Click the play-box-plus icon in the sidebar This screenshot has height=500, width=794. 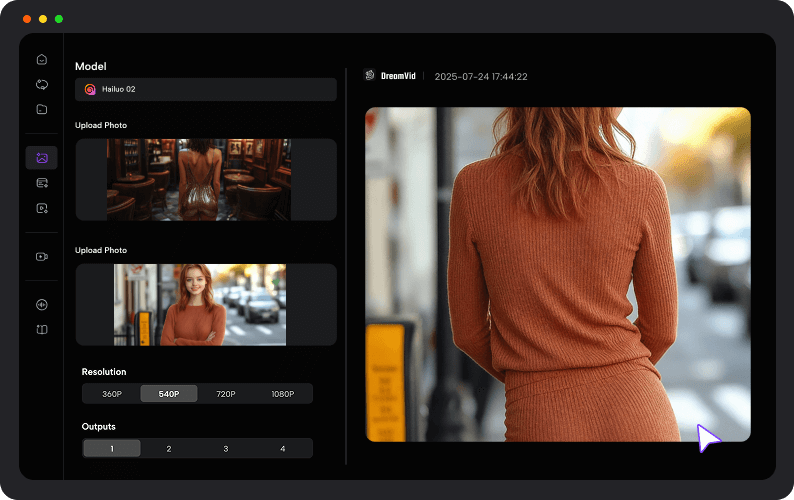tap(41, 208)
